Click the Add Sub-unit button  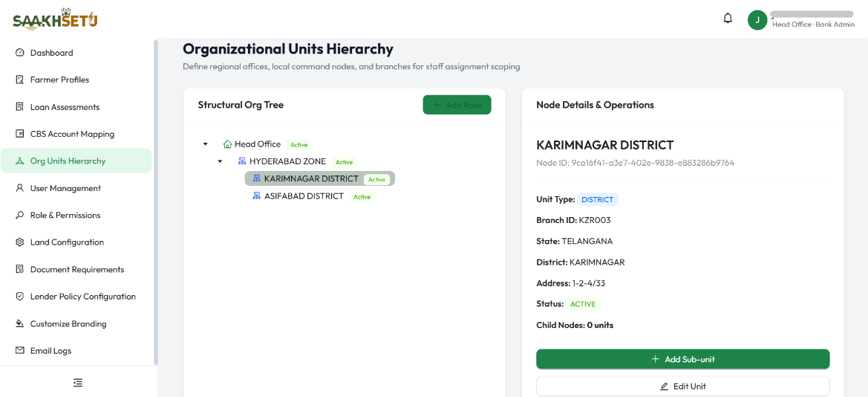coord(682,359)
